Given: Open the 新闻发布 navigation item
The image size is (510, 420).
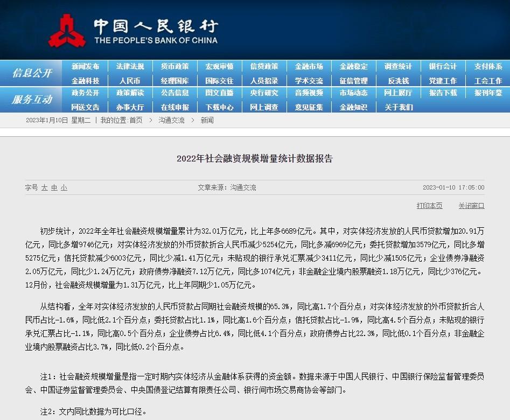Looking at the screenshot, I should pos(85,67).
